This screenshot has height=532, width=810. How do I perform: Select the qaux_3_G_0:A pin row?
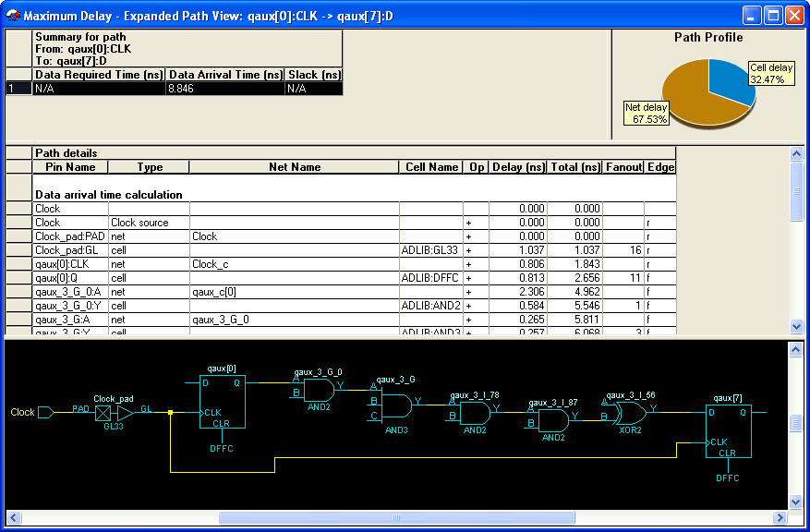[355, 292]
